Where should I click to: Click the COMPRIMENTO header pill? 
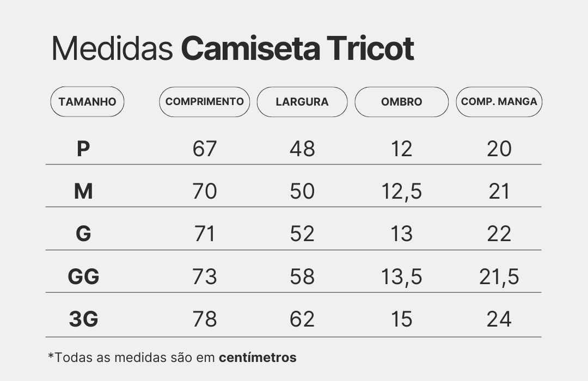click(x=204, y=102)
